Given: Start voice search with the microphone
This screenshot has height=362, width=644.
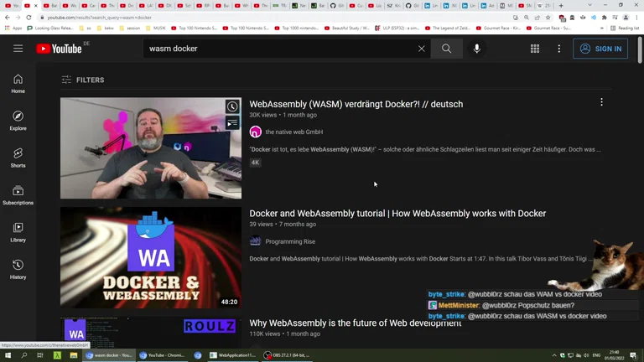Looking at the screenshot, I should pos(476,49).
